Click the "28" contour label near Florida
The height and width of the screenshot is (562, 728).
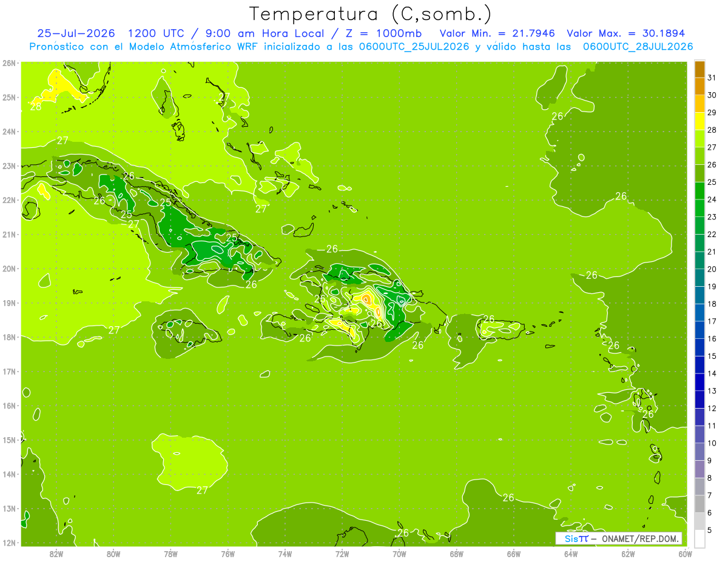[x=35, y=107]
